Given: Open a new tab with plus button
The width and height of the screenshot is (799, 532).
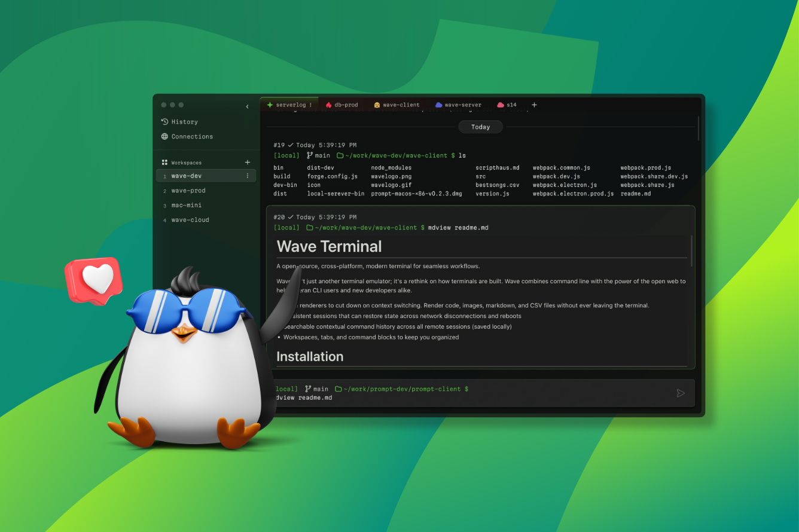Looking at the screenshot, I should click(534, 105).
